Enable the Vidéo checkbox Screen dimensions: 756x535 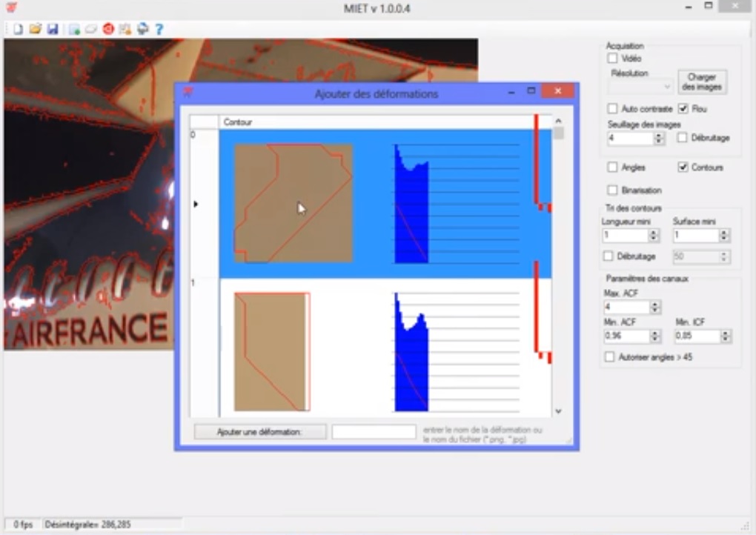tap(612, 58)
